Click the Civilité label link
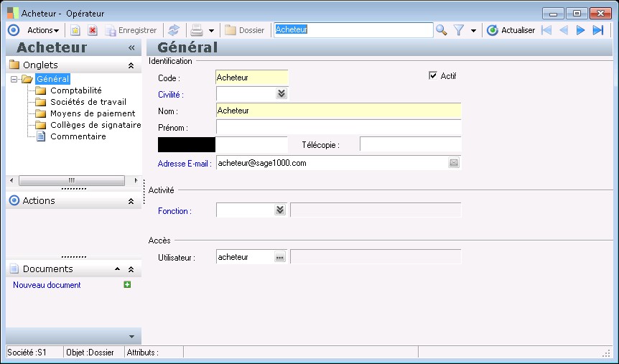The image size is (619, 364). click(x=170, y=95)
